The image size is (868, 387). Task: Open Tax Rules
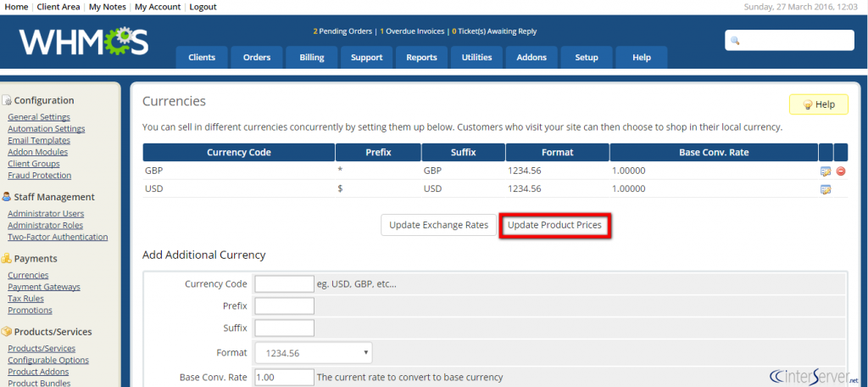[x=26, y=298]
